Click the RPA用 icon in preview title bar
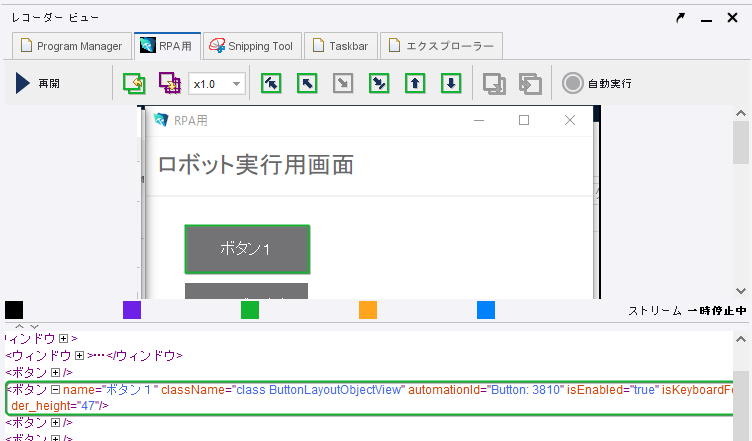Screen dimensions: 752x441 click(x=161, y=120)
